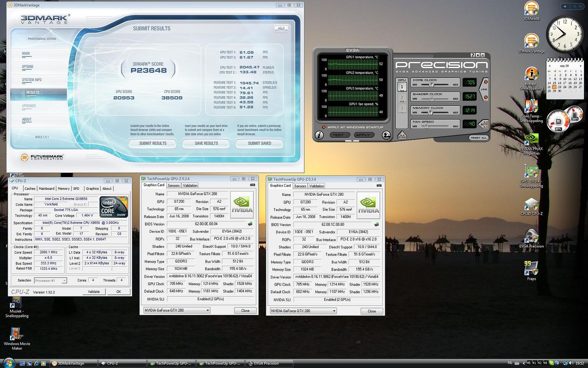Click the gadget sidebar plus button
Screen dimensions: 588x368
pyautogui.click(x=565, y=6)
